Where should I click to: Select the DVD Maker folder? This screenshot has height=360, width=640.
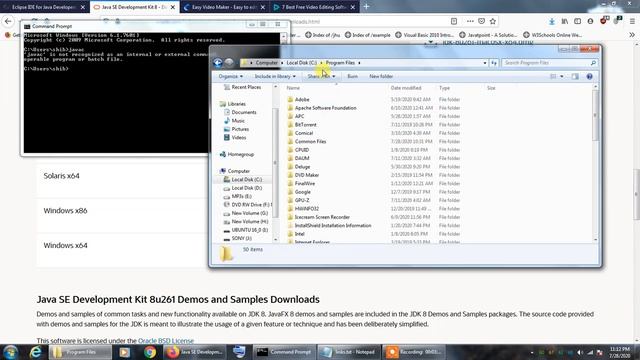click(x=307, y=175)
